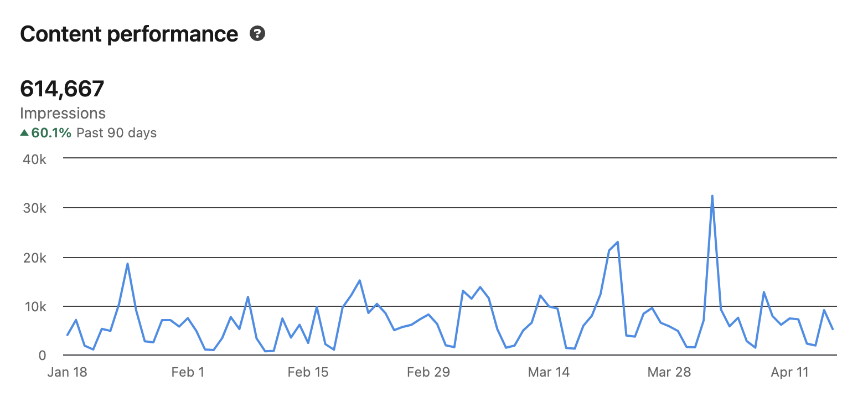This screenshot has height=401, width=868.
Task: Click the green upward trend triangle
Action: pyautogui.click(x=24, y=133)
